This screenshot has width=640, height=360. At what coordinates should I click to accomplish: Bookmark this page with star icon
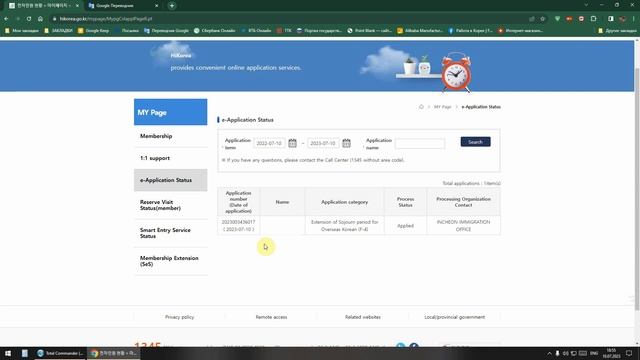(542, 19)
